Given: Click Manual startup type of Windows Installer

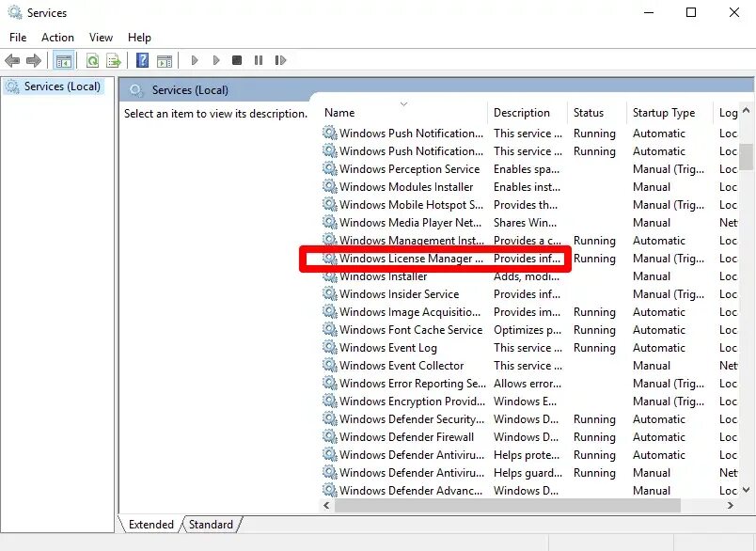Looking at the screenshot, I should tap(652, 276).
